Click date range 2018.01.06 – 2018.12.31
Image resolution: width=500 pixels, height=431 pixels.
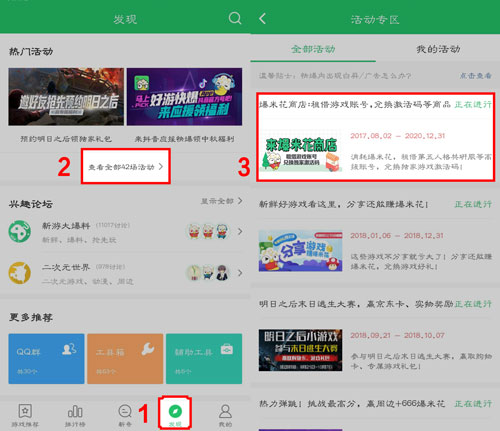(x=397, y=236)
